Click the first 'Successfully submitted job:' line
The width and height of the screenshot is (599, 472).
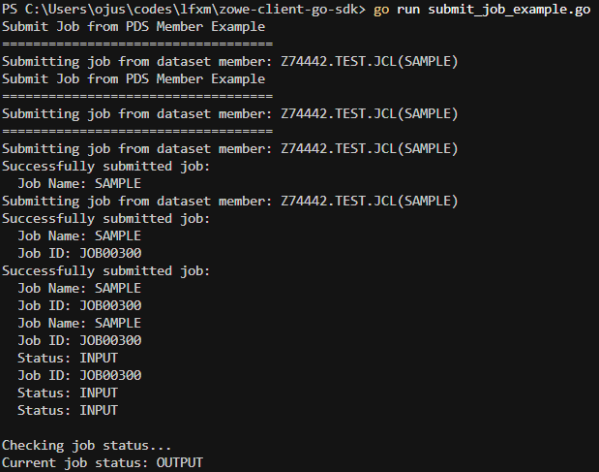pos(106,166)
